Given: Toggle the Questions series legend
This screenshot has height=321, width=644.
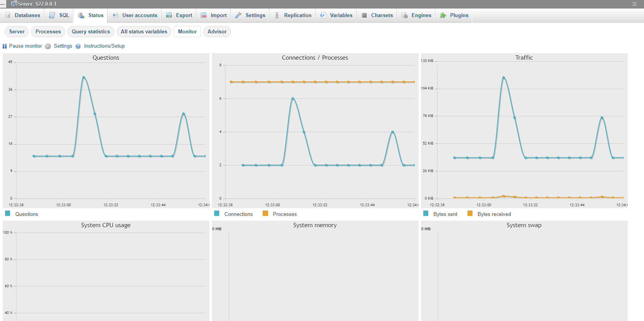Looking at the screenshot, I should pos(22,214).
